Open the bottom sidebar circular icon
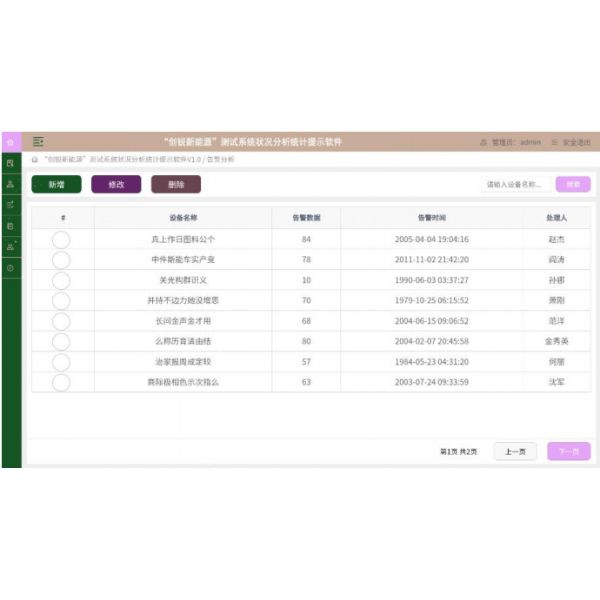The width and height of the screenshot is (600, 600). (x=10, y=268)
